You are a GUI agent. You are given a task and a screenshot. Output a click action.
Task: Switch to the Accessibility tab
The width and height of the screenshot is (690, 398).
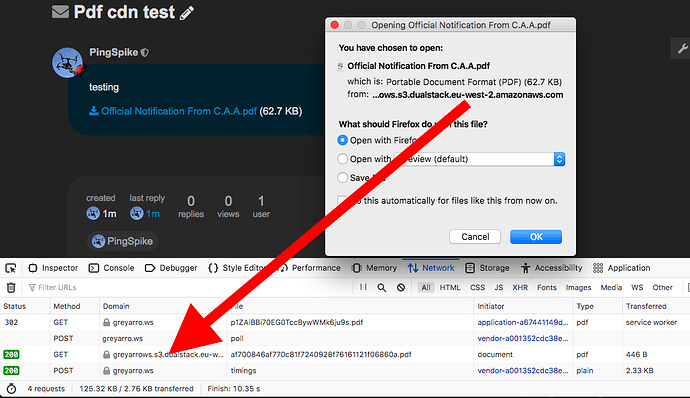coord(551,268)
